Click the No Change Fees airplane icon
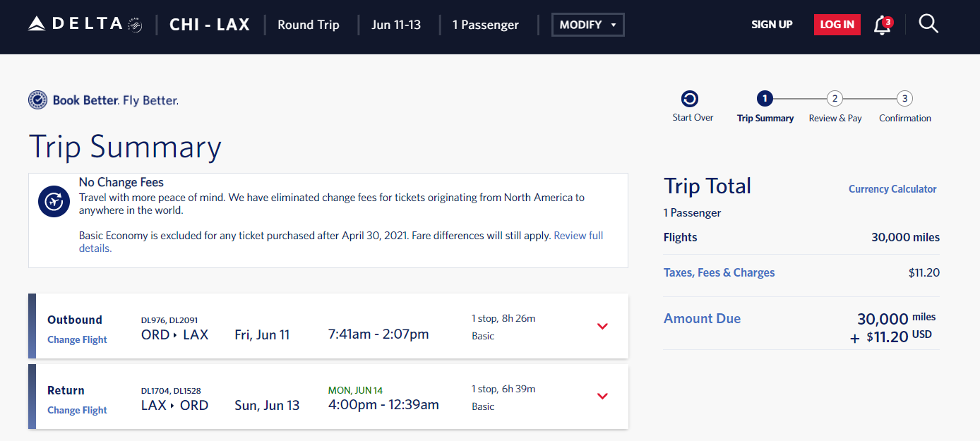Image resolution: width=980 pixels, height=441 pixels. click(x=54, y=202)
